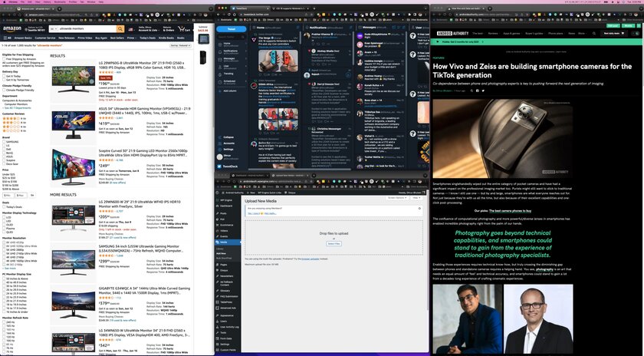The height and width of the screenshot is (356, 644).
Task: Click the Accounts icon in TweetDeck sidebar
Action: [x=220, y=143]
